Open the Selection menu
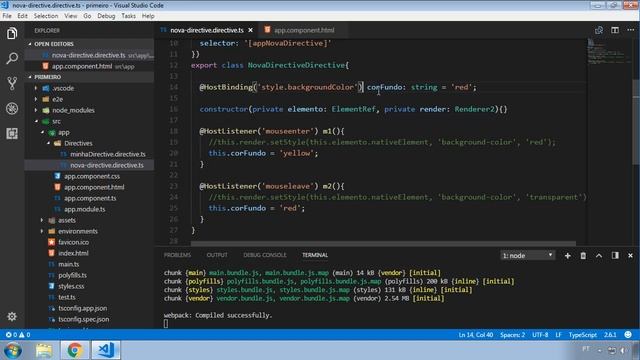The height and width of the screenshot is (360, 640). coord(46,16)
